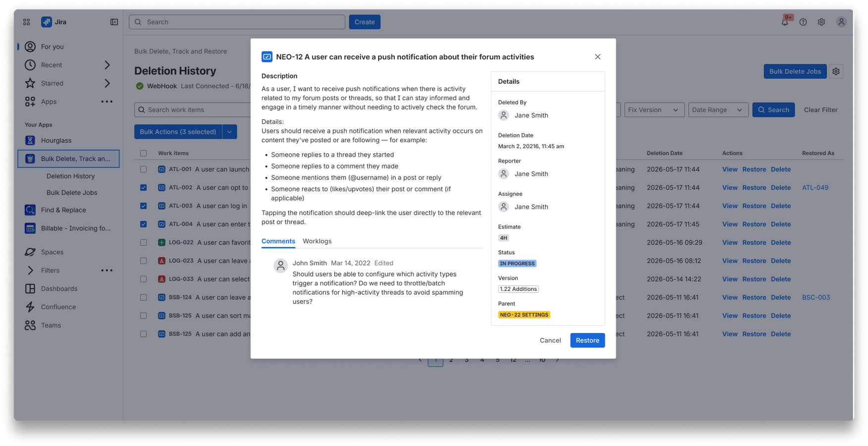
Task: Open the app switcher grid icon
Action: [x=27, y=22]
